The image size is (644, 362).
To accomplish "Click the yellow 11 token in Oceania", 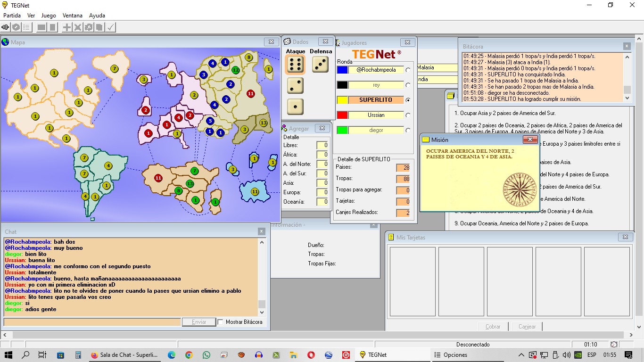I will (255, 191).
